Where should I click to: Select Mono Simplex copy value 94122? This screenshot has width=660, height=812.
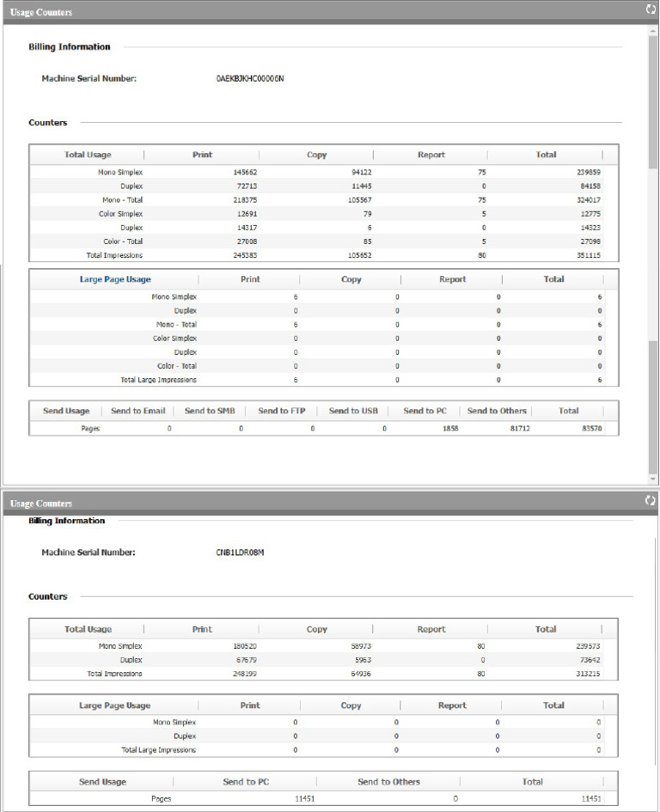pyautogui.click(x=362, y=172)
